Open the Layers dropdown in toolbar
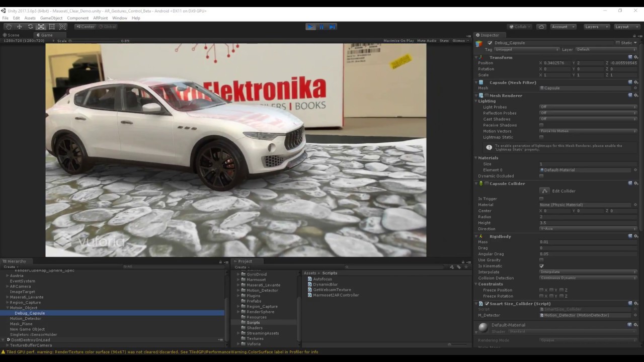644x362 pixels. point(596,27)
